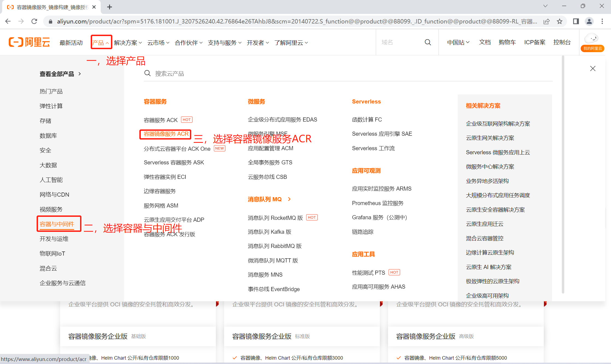This screenshot has height=364, width=611.
Task: Bookmark this page with the star icon
Action: point(560,21)
